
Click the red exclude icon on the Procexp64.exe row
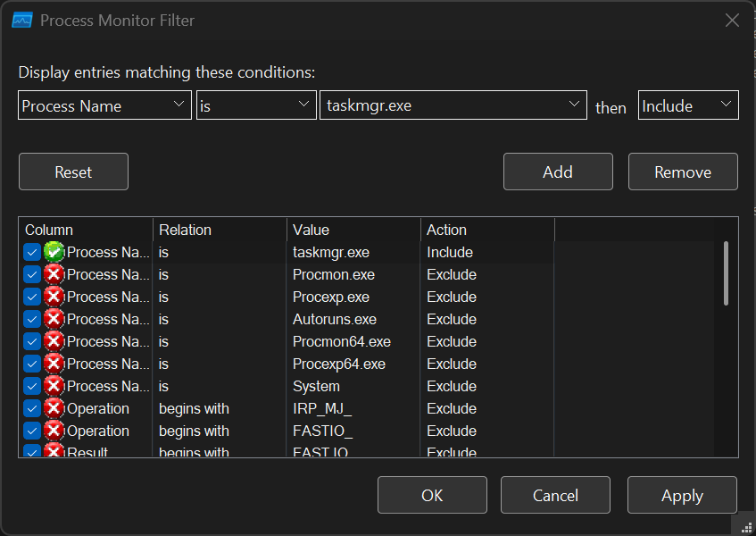(54, 364)
